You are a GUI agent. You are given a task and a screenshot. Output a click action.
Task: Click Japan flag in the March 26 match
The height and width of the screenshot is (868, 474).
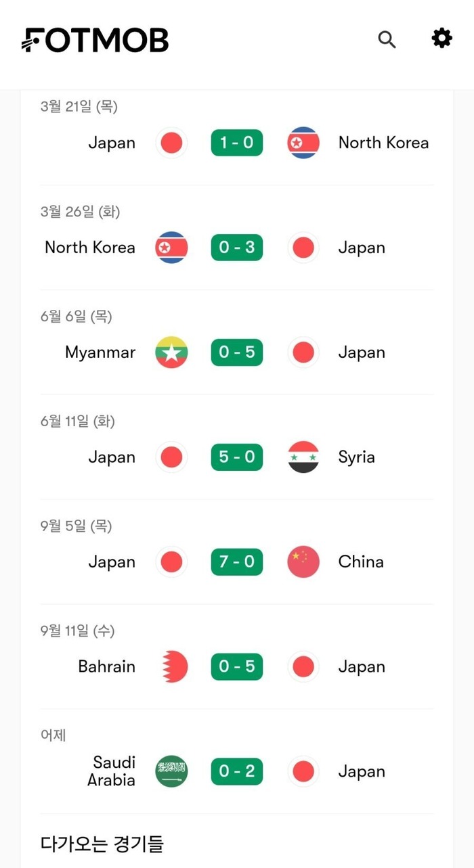(303, 248)
